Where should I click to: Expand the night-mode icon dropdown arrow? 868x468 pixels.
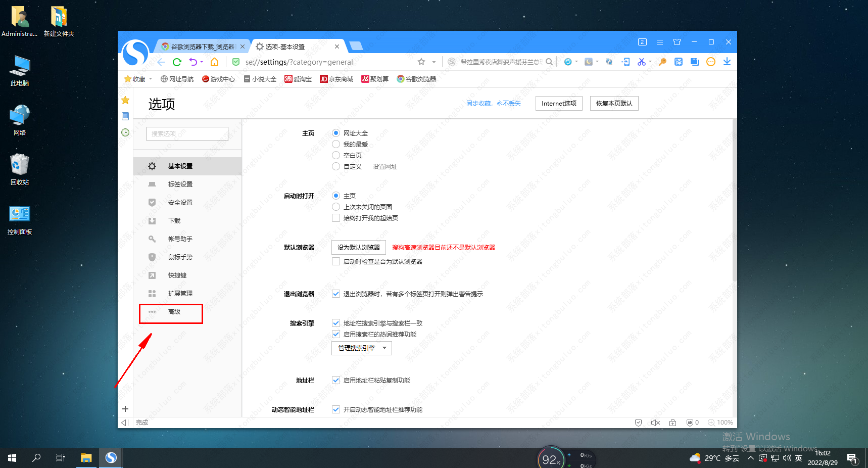[x=597, y=62]
